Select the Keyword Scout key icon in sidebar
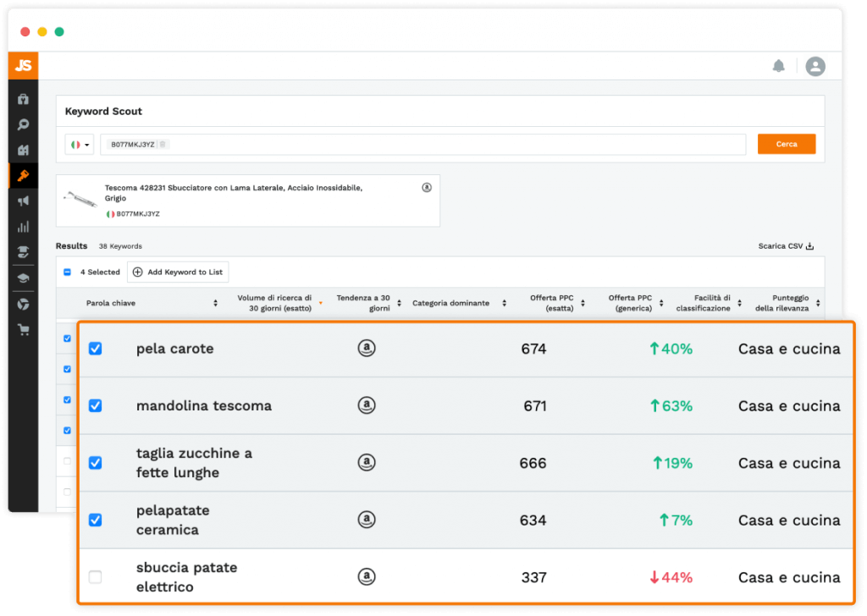Image resolution: width=867 pixels, height=616 pixels. click(x=23, y=176)
